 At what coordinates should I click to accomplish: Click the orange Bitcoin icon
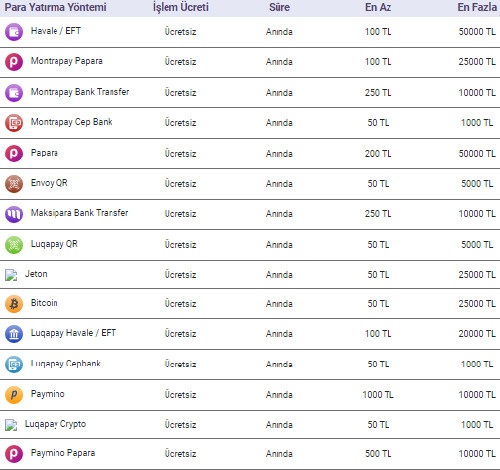click(x=14, y=304)
